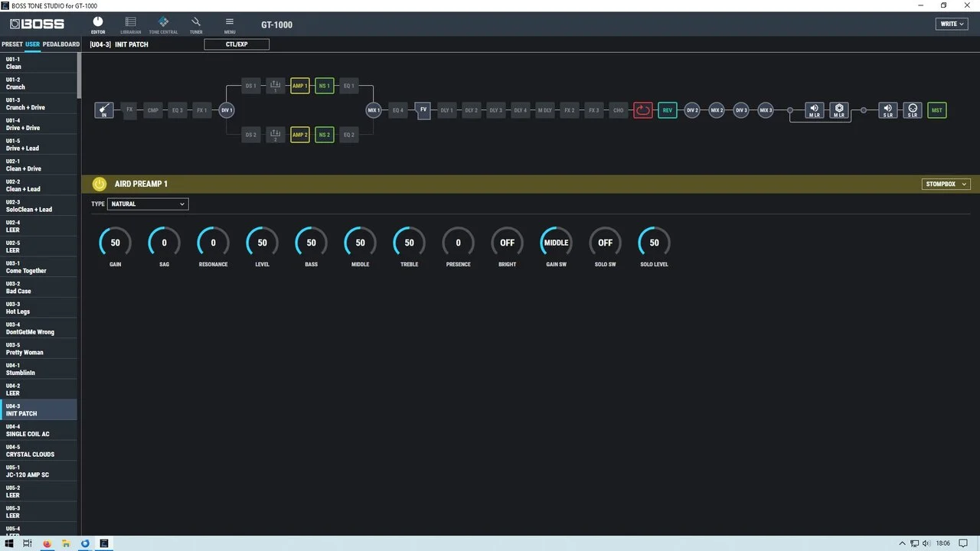The width and height of the screenshot is (980, 551).
Task: Open the STOMPBOX dropdown
Action: (946, 184)
